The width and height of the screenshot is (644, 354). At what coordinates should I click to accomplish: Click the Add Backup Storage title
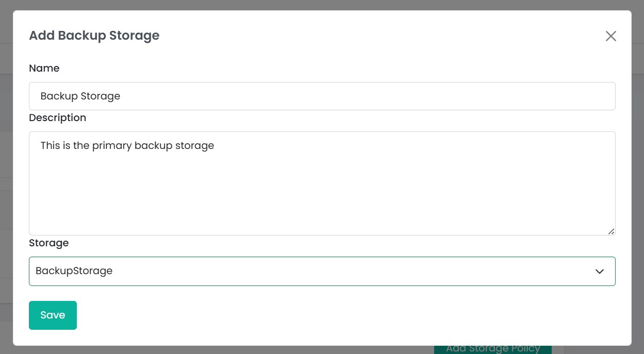[x=94, y=35]
